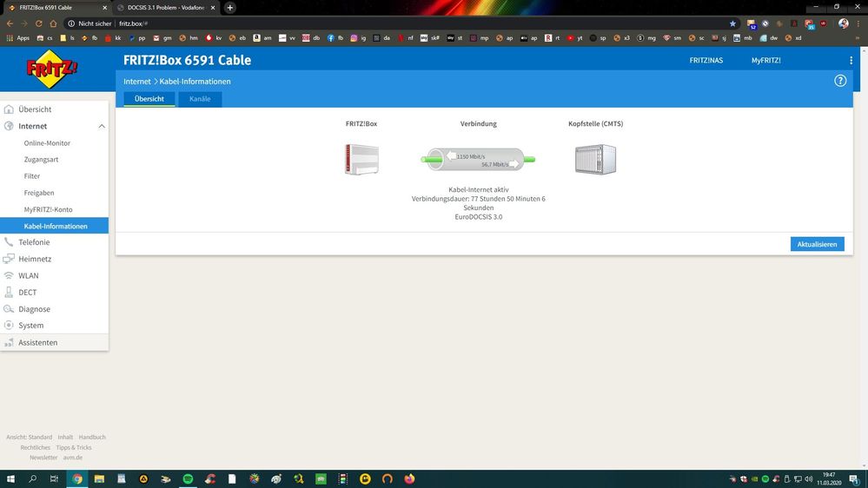This screenshot has width=868, height=488.
Task: Open FRITZ!NAS link in header
Action: click(x=706, y=60)
